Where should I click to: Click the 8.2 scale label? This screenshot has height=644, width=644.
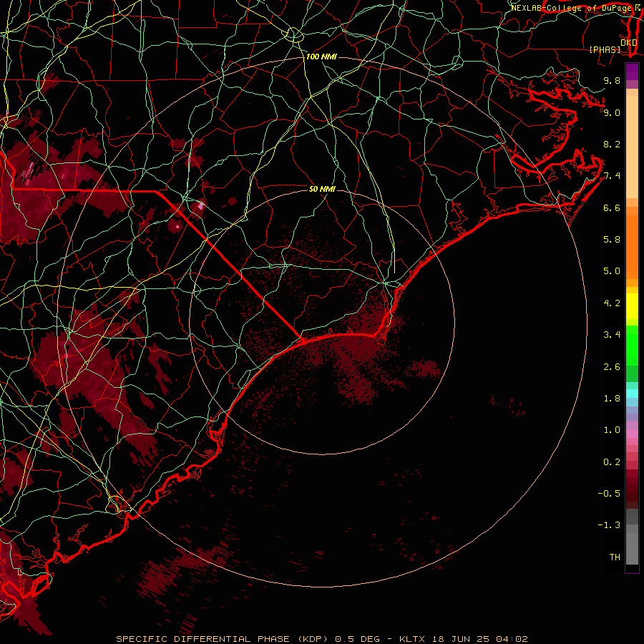click(x=612, y=144)
